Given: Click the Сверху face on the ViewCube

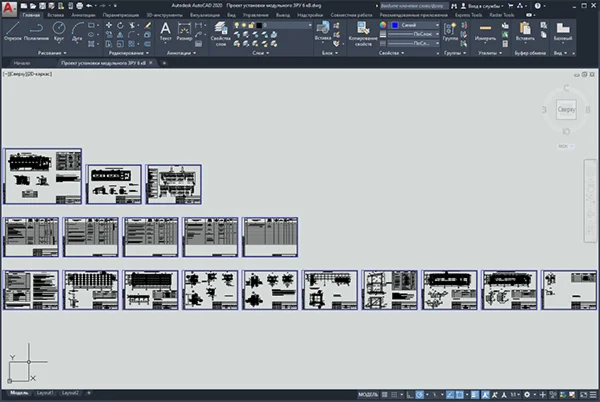Looking at the screenshot, I should (x=566, y=109).
